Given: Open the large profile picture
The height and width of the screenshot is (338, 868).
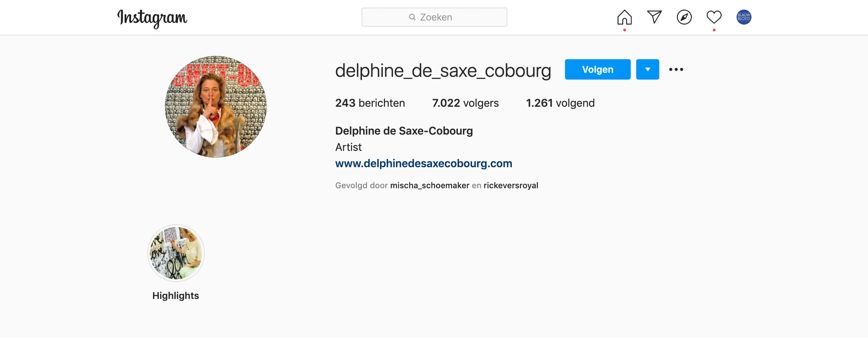Looking at the screenshot, I should click(216, 107).
